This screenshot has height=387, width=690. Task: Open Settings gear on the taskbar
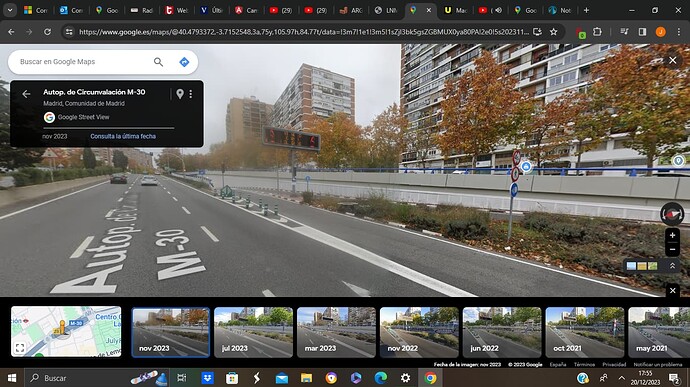pos(405,378)
